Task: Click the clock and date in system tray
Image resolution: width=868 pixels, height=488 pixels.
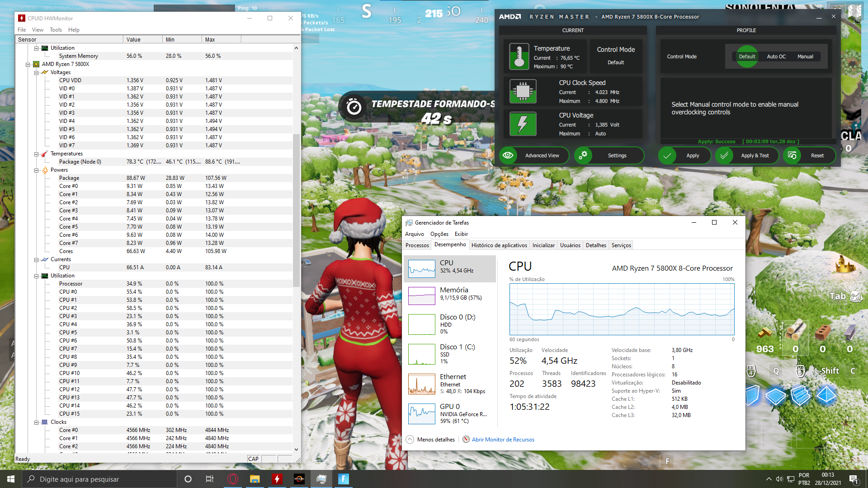Action: pyautogui.click(x=828, y=479)
